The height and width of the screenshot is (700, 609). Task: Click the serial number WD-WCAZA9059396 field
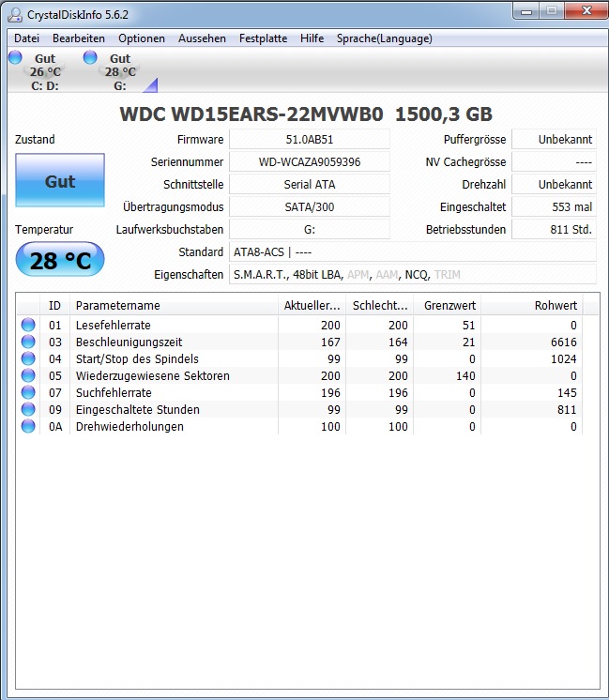coord(310,162)
